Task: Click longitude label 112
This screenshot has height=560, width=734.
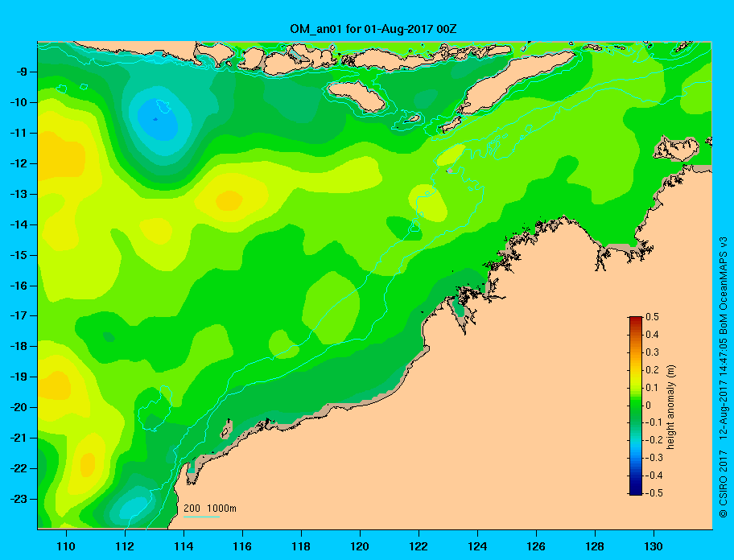Action: 125,546
